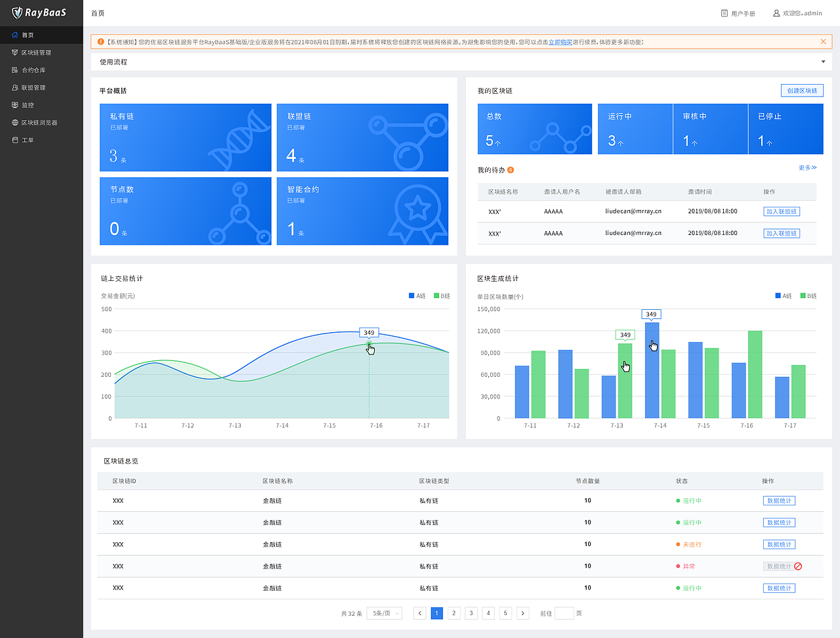
Task: Click 共 32 条 total text
Action: coord(352,614)
